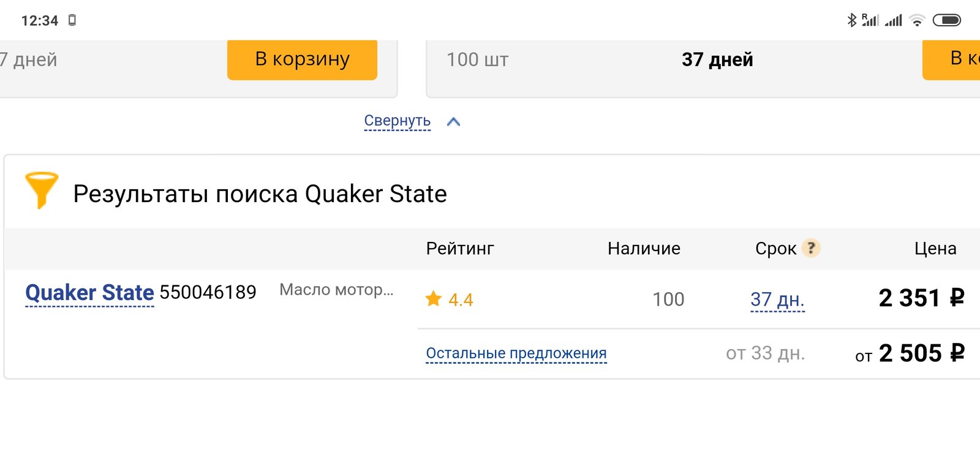Sort by Рейтинг column header

(460, 249)
